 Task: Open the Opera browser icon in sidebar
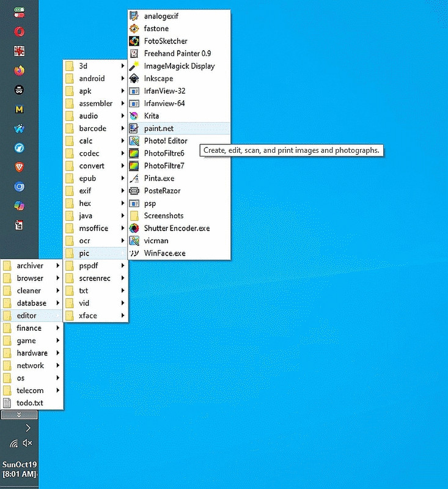[20, 32]
